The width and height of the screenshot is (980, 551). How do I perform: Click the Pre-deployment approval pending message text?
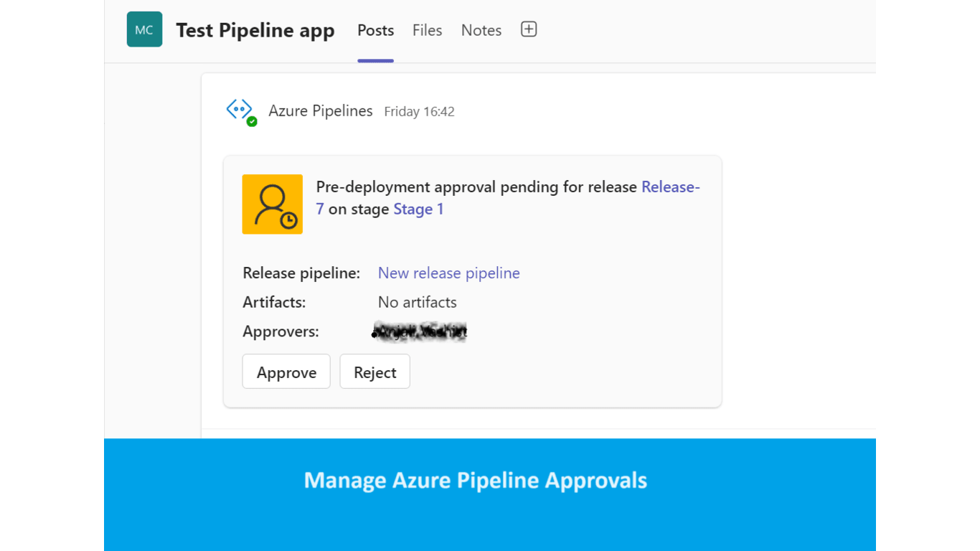[476, 187]
